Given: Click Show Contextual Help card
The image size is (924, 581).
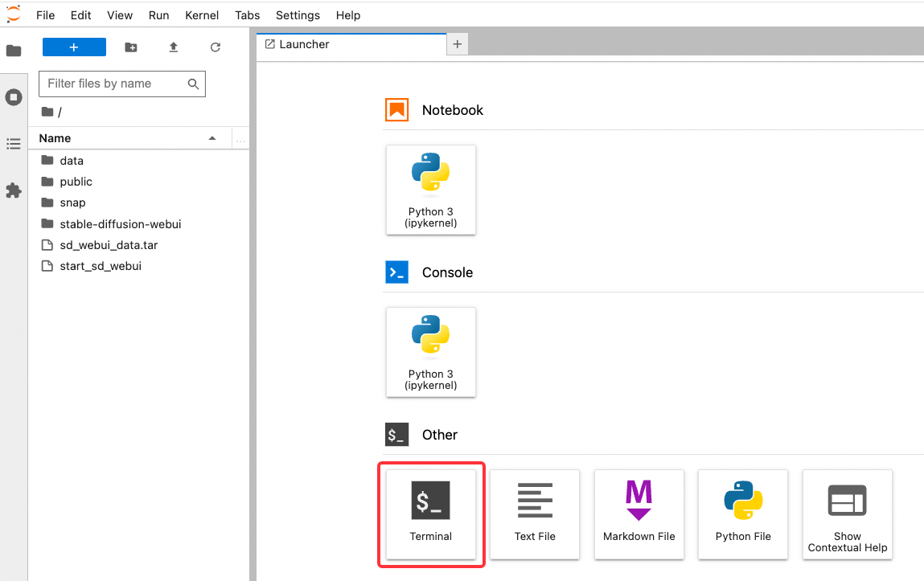Looking at the screenshot, I should 848,514.
